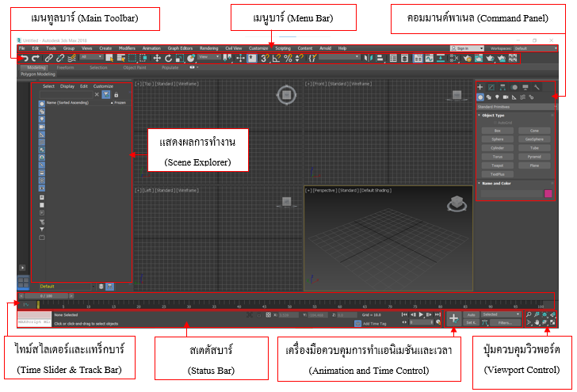Open the File menu

coord(21,48)
